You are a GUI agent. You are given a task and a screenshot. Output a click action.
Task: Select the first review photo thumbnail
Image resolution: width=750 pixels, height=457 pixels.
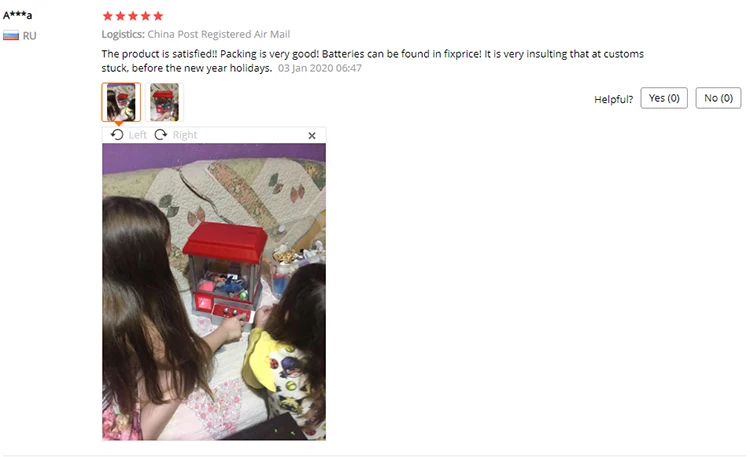pos(121,102)
